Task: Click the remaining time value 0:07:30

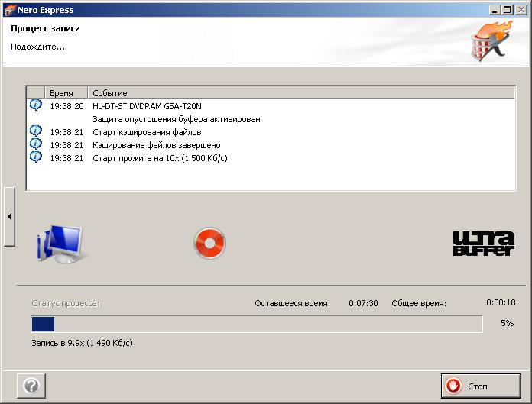Action: click(363, 303)
